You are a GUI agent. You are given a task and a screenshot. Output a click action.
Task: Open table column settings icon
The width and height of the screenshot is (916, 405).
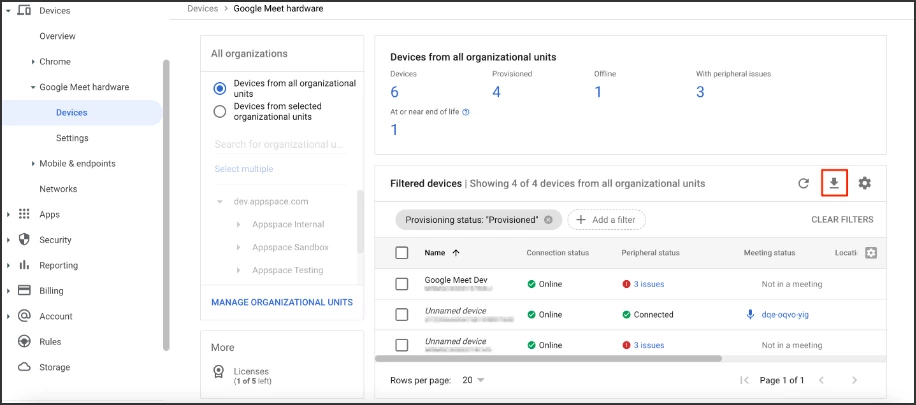(x=870, y=253)
